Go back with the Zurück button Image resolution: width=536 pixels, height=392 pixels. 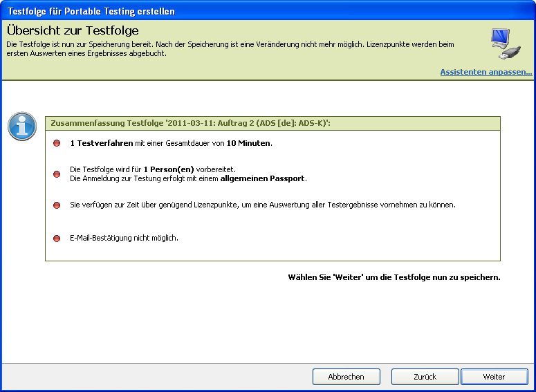pos(425,377)
